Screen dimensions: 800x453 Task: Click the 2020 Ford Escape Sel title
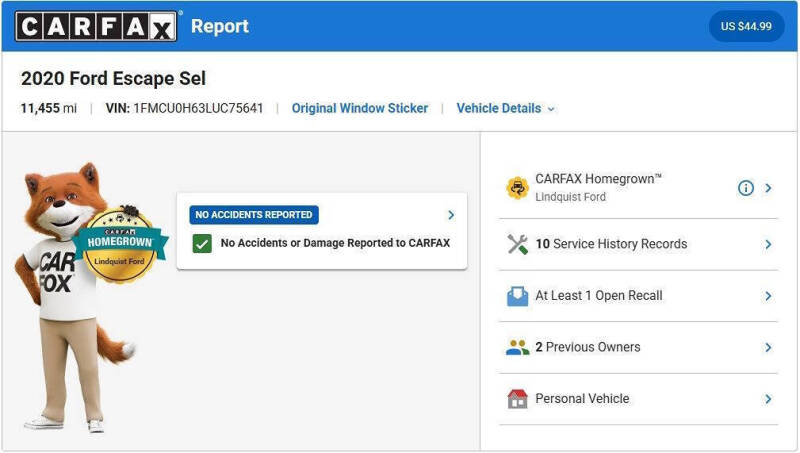[x=113, y=79]
